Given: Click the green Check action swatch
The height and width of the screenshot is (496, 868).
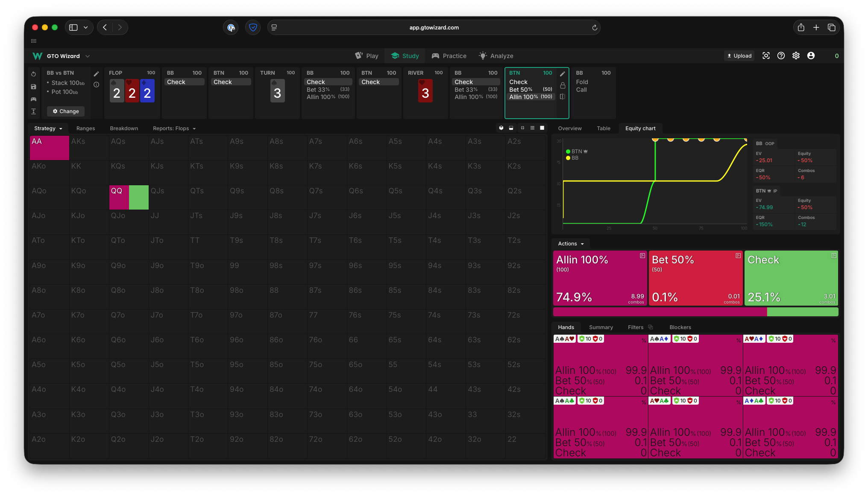Looking at the screenshot, I should 791,278.
